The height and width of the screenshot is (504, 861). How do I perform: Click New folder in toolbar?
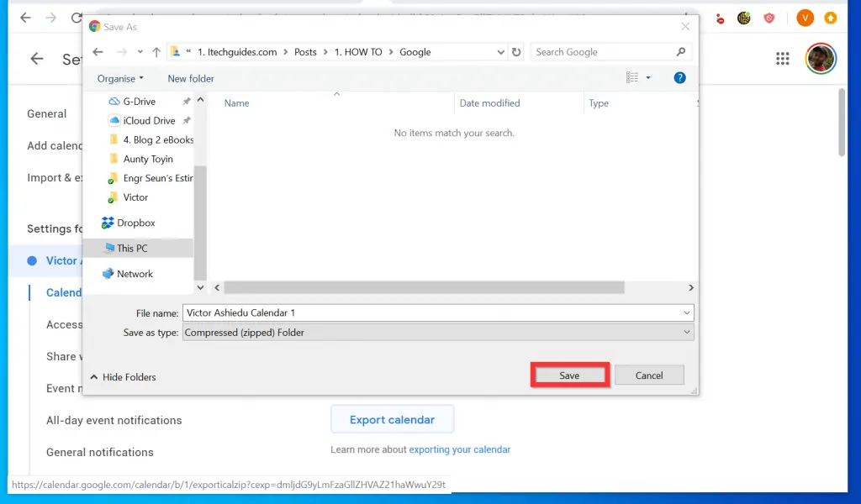tap(191, 78)
